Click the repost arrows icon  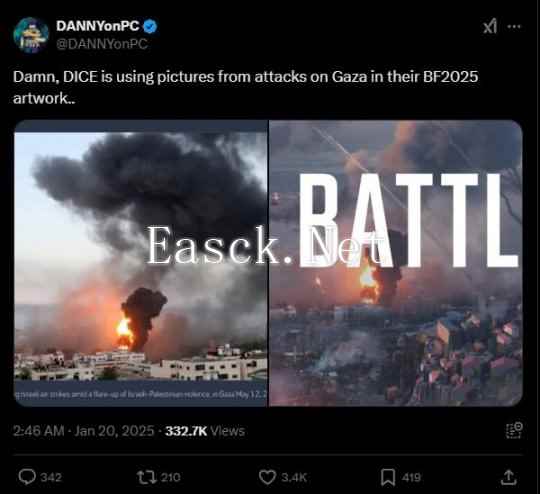[147, 477]
